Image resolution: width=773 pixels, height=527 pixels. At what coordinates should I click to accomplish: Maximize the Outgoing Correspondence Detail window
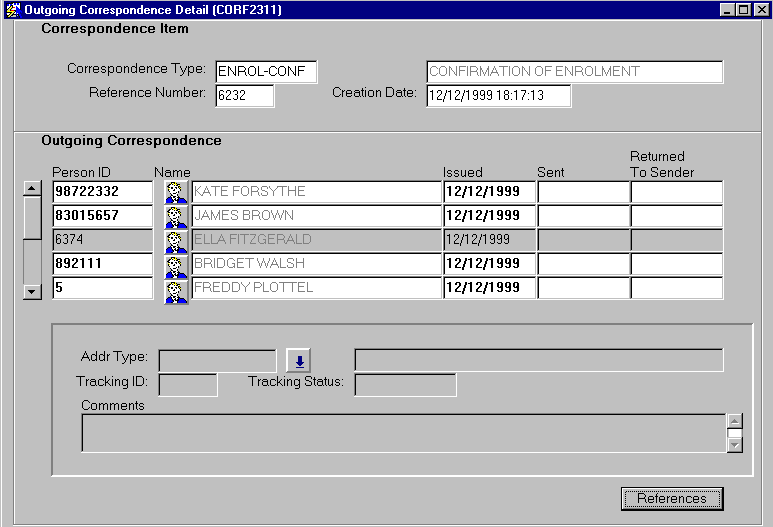(743, 10)
